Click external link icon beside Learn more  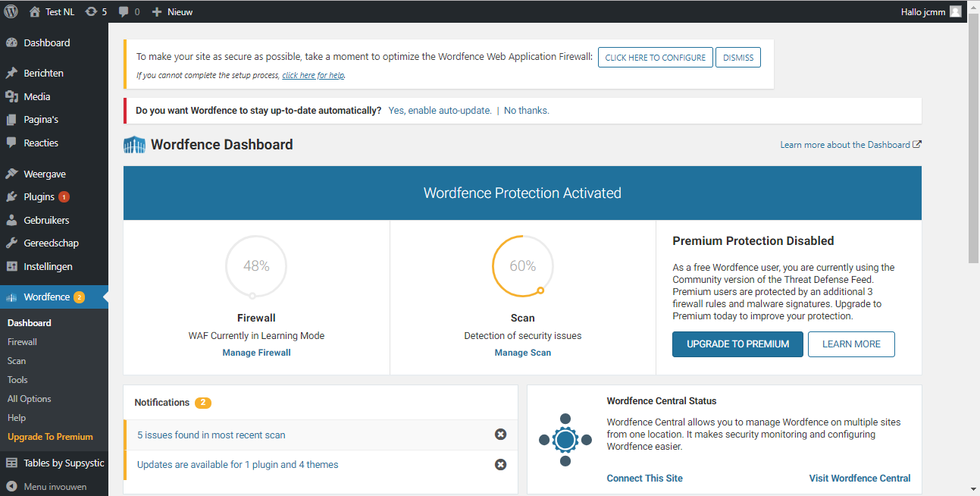[x=917, y=144]
